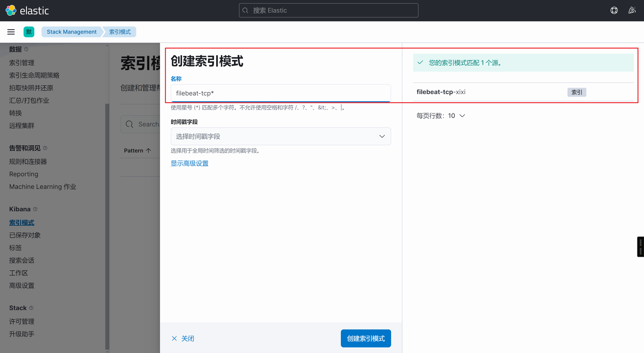644x353 pixels.
Task: Click the green default space avatar
Action: pos(29,32)
